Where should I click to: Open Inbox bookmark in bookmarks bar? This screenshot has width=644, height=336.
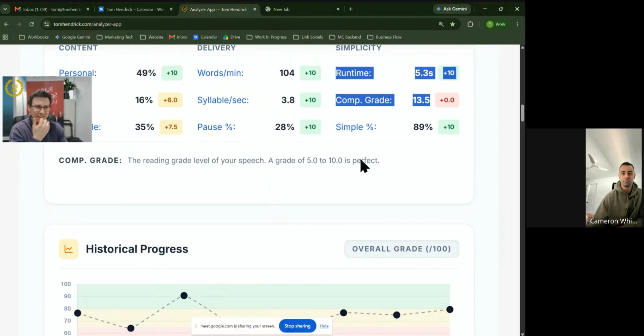coord(178,37)
